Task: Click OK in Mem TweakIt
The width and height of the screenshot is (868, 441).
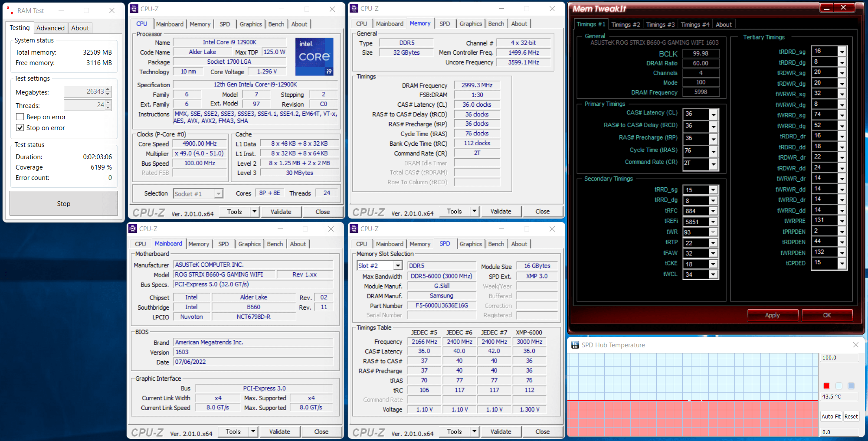Action: coord(827,315)
